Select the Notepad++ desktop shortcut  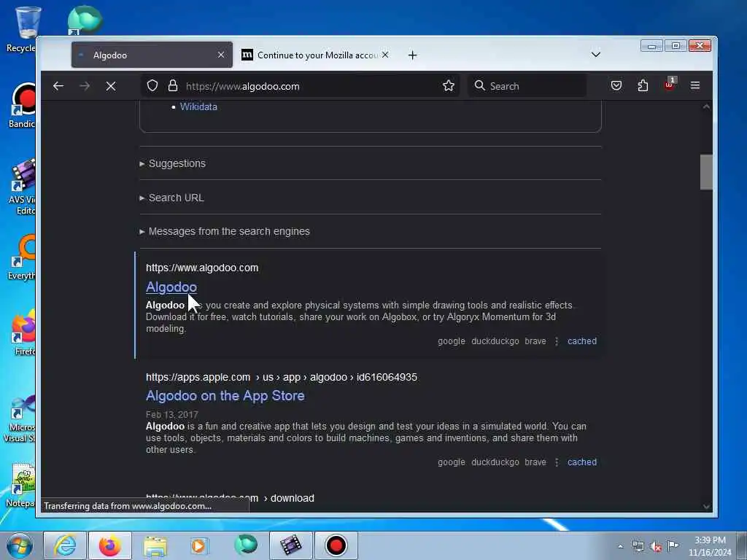22,485
